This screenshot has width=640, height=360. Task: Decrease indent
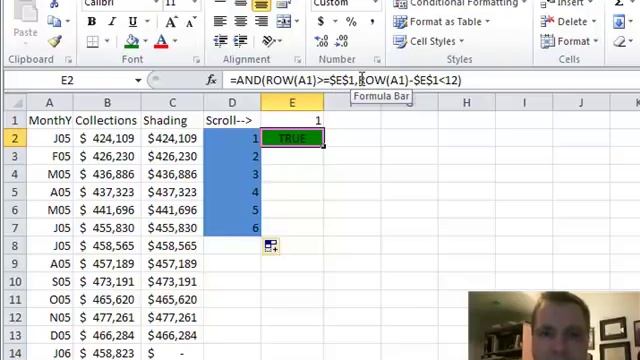pyautogui.click(x=220, y=41)
